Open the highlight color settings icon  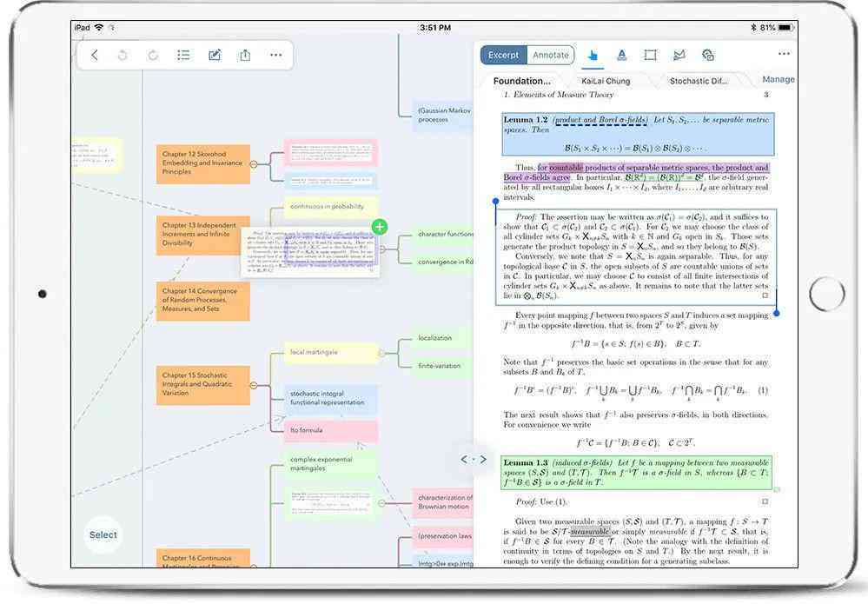708,55
